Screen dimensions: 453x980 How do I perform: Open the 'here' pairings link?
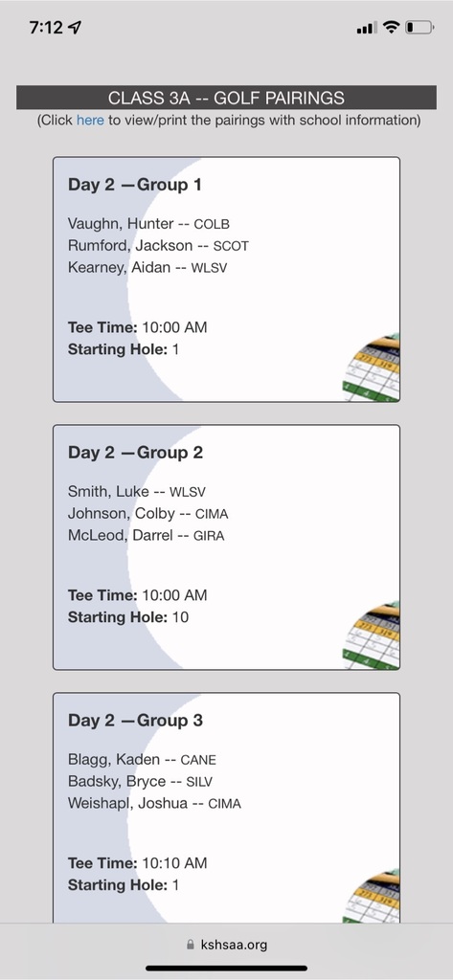tap(90, 120)
